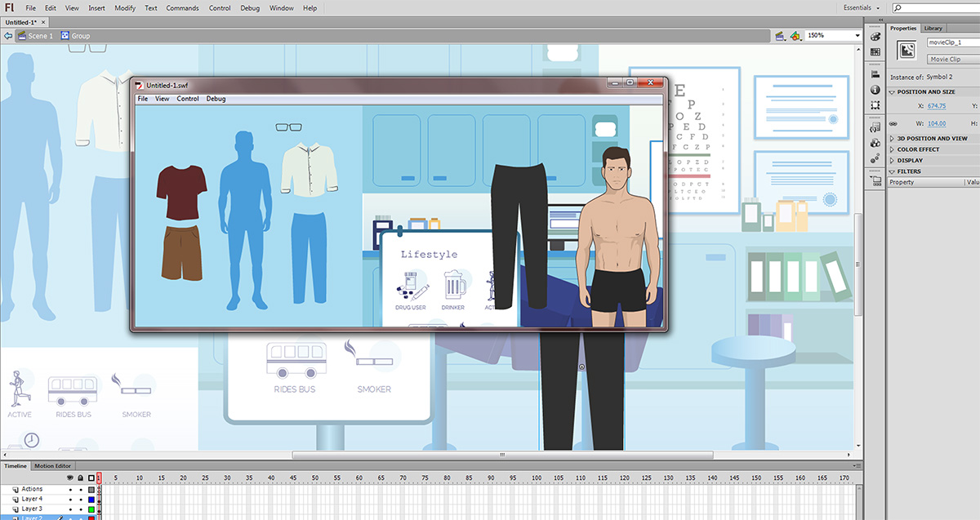Expand the 3D Position and View section
The width and height of the screenshot is (980, 520).
[892, 139]
